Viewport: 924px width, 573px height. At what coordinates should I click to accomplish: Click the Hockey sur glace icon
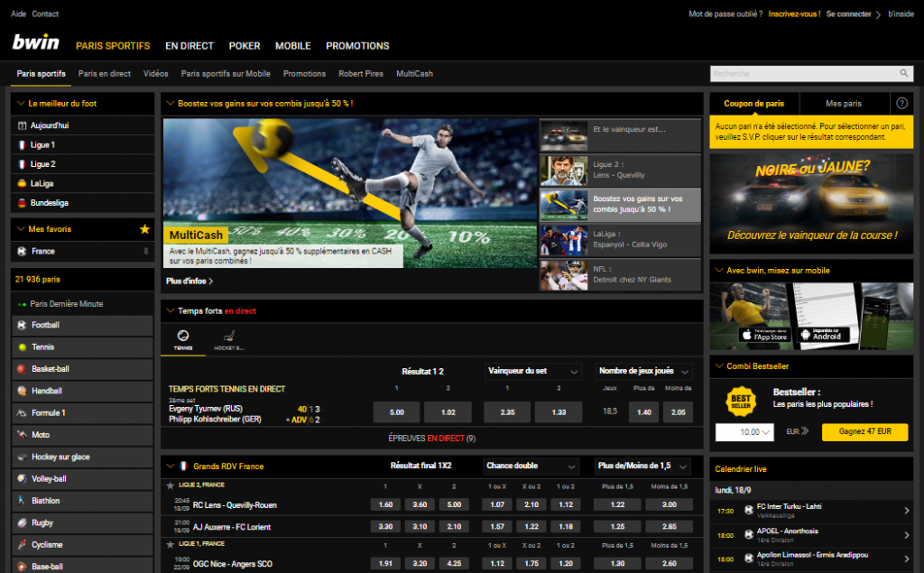22,457
